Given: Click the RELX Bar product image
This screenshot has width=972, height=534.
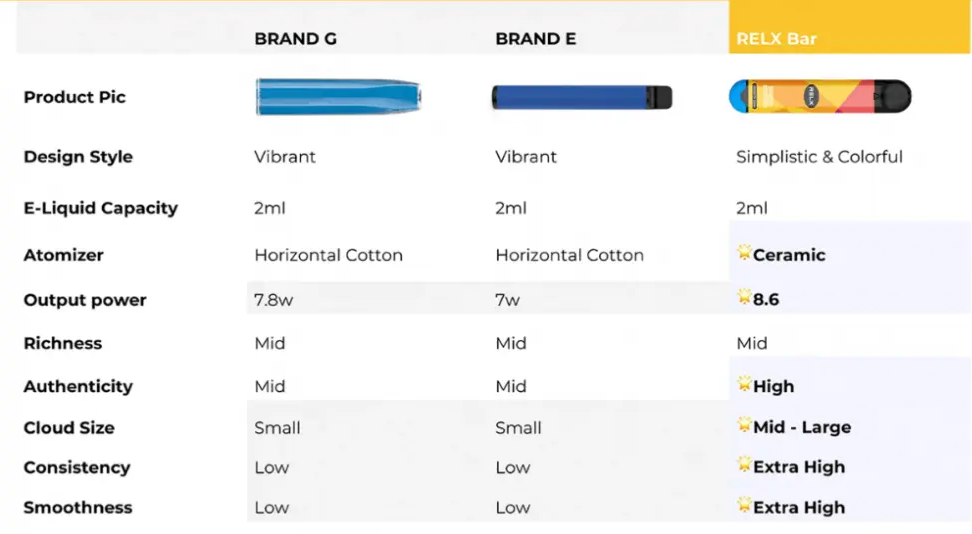Looking at the screenshot, I should [820, 97].
